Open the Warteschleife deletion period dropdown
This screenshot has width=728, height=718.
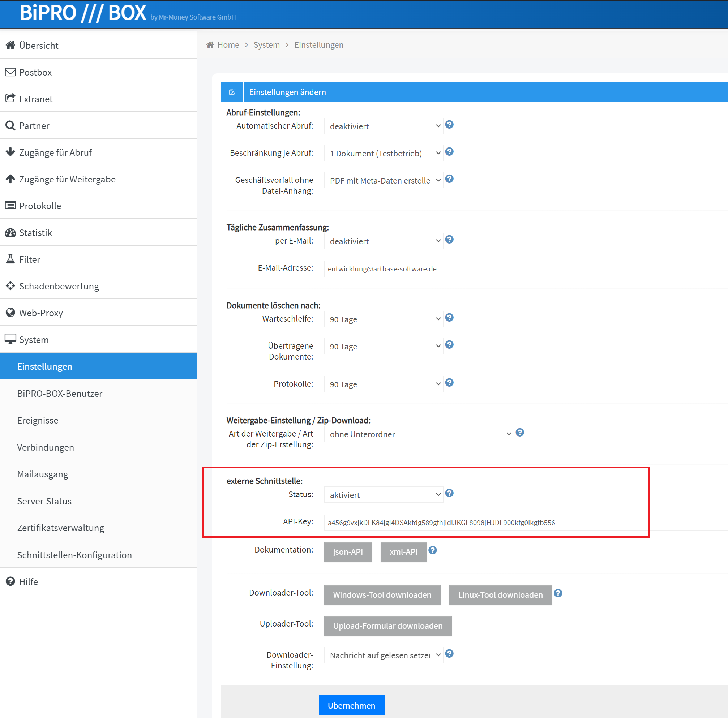[384, 319]
